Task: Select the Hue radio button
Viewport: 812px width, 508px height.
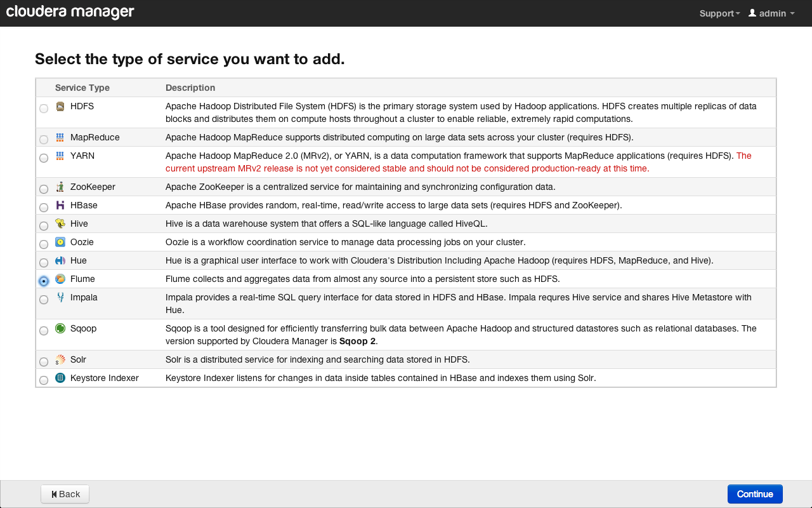Action: tap(44, 263)
